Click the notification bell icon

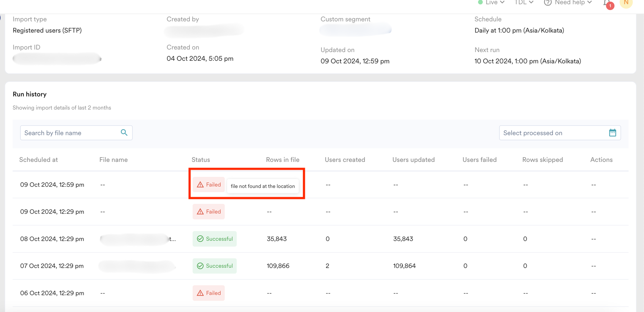pyautogui.click(x=606, y=3)
